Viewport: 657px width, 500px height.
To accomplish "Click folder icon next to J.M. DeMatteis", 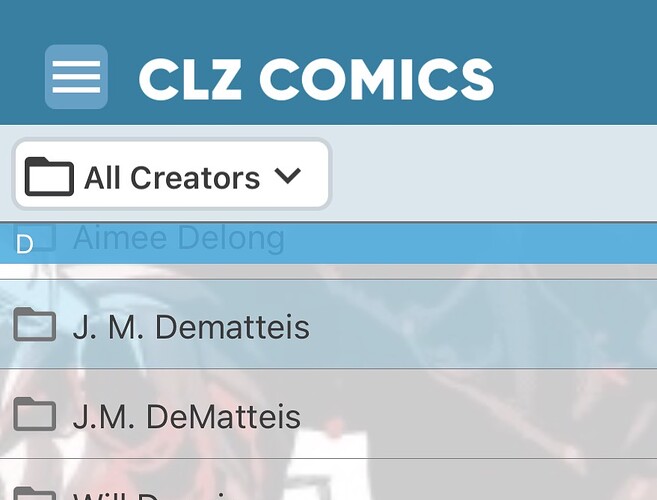I will (35, 414).
